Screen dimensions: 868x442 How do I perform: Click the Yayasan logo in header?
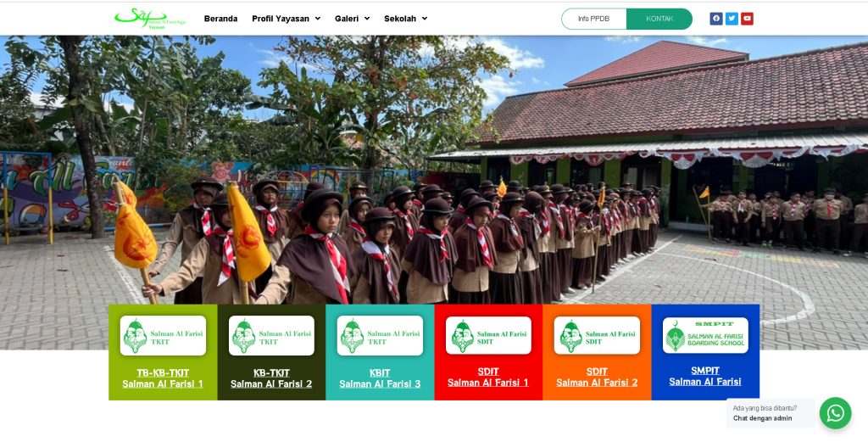(x=142, y=18)
